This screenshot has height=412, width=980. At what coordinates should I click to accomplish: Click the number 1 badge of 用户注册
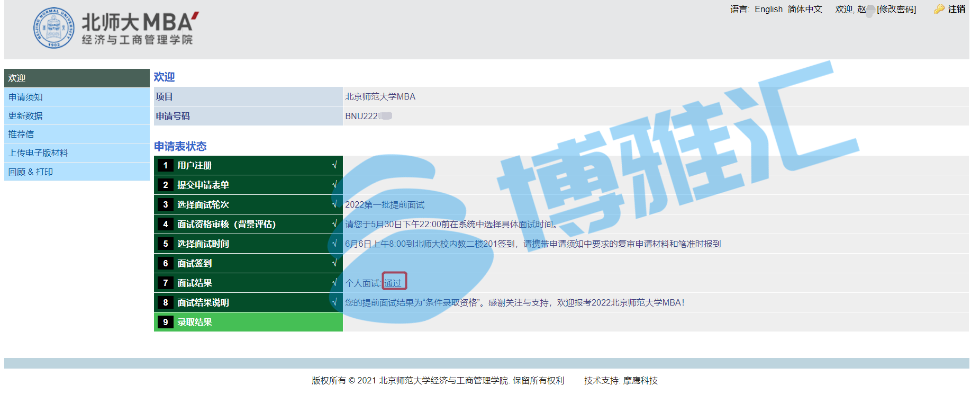[x=166, y=165]
